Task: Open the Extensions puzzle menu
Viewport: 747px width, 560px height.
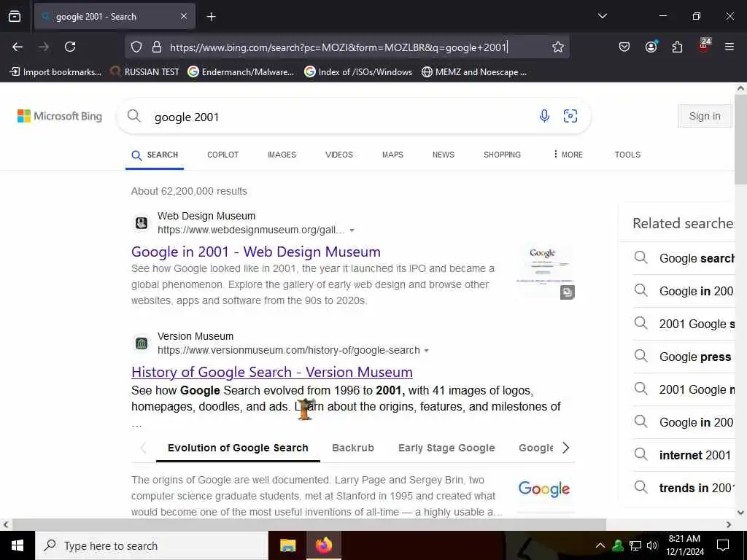Action: pyautogui.click(x=677, y=47)
